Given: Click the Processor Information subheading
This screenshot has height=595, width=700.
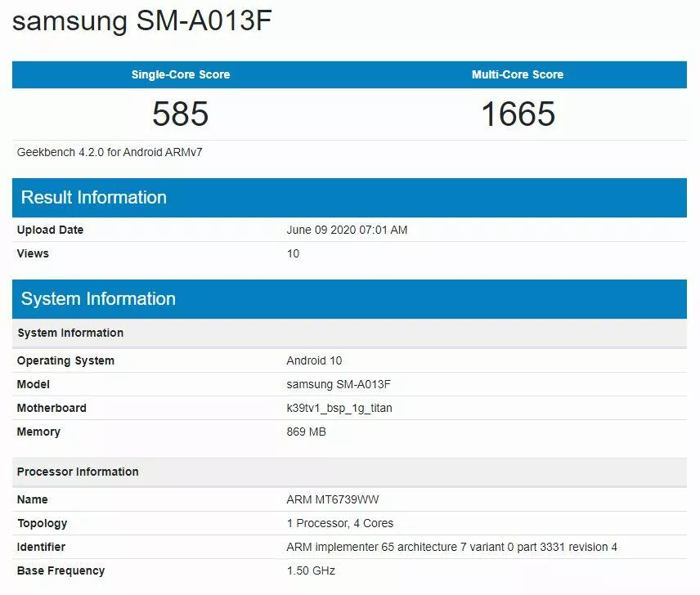Looking at the screenshot, I should [349, 472].
